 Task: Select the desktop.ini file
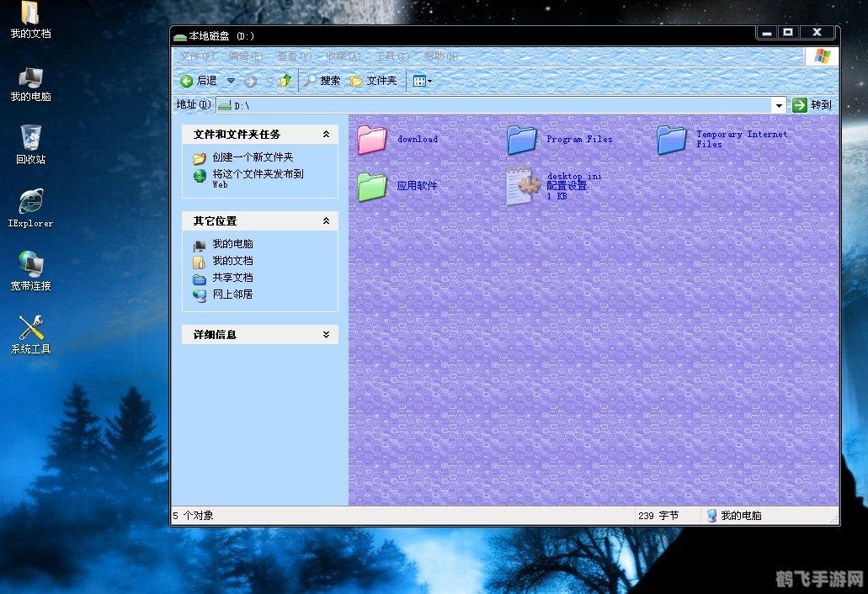[x=522, y=187]
